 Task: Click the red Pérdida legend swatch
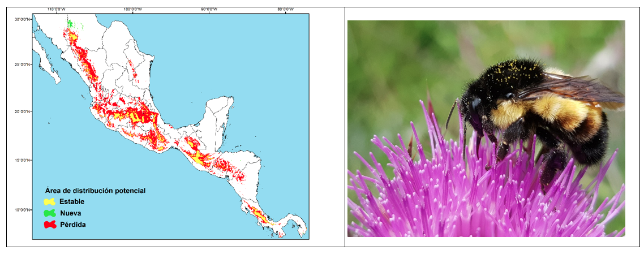click(50, 225)
